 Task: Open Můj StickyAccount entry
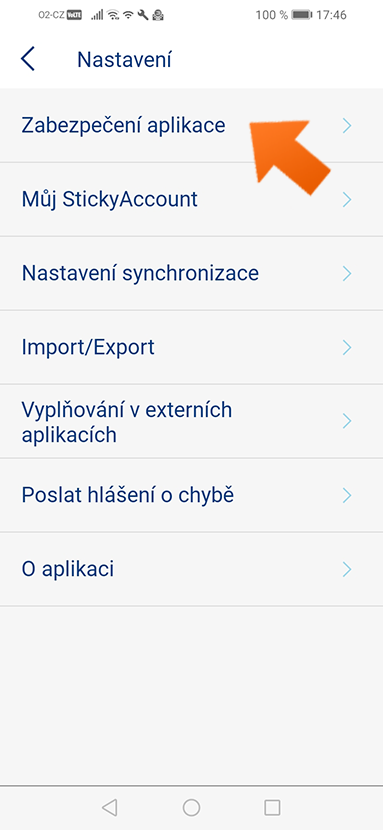coord(192,200)
